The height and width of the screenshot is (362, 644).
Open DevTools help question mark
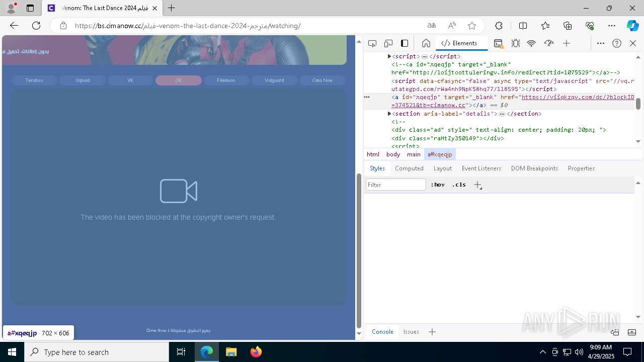(617, 43)
